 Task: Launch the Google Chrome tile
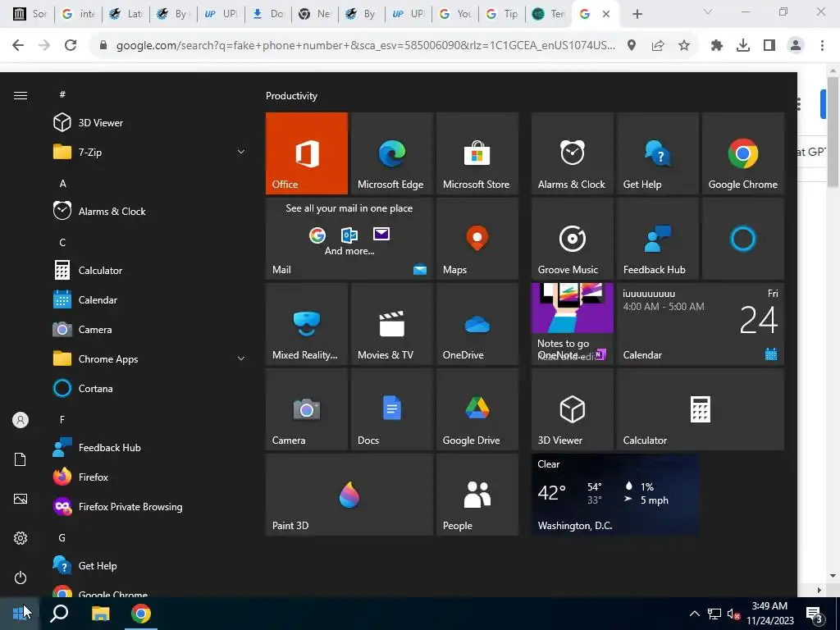coord(742,153)
